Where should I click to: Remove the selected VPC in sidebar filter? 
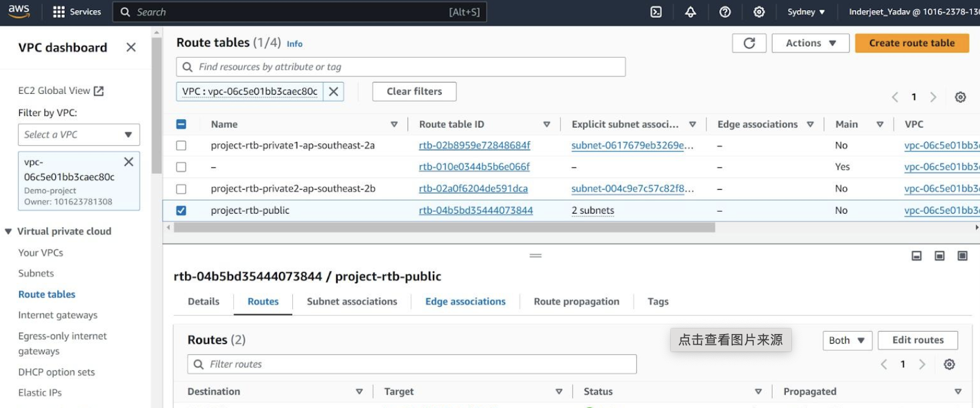click(129, 162)
